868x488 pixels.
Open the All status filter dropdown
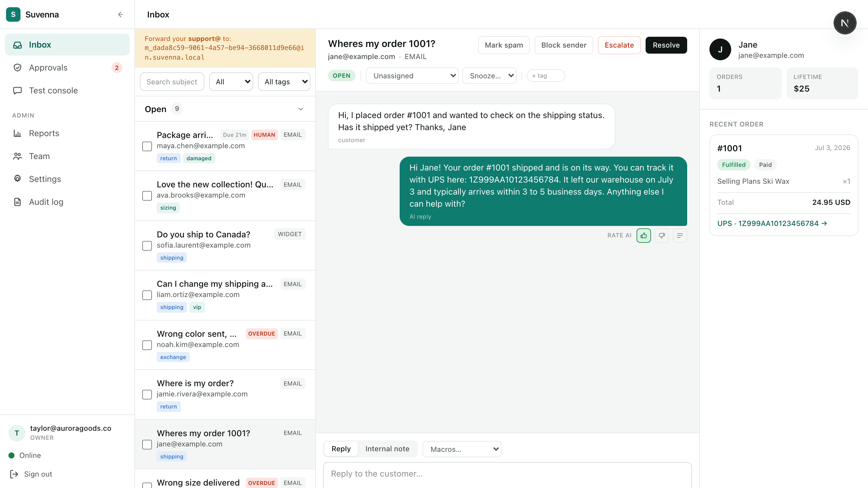[231, 82]
